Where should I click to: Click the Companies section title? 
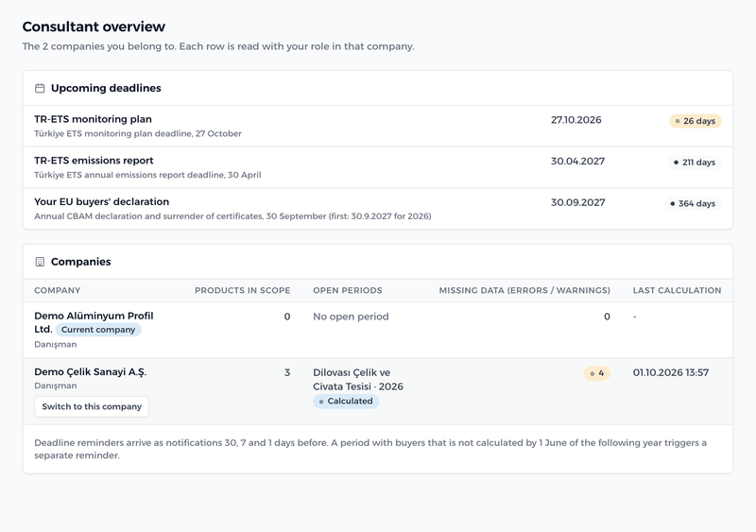pyautogui.click(x=81, y=262)
